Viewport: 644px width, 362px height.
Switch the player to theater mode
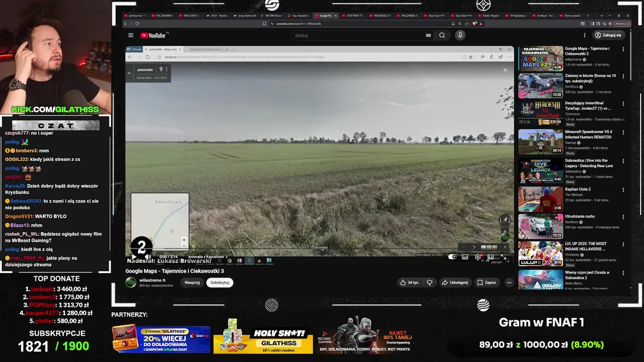(x=491, y=257)
